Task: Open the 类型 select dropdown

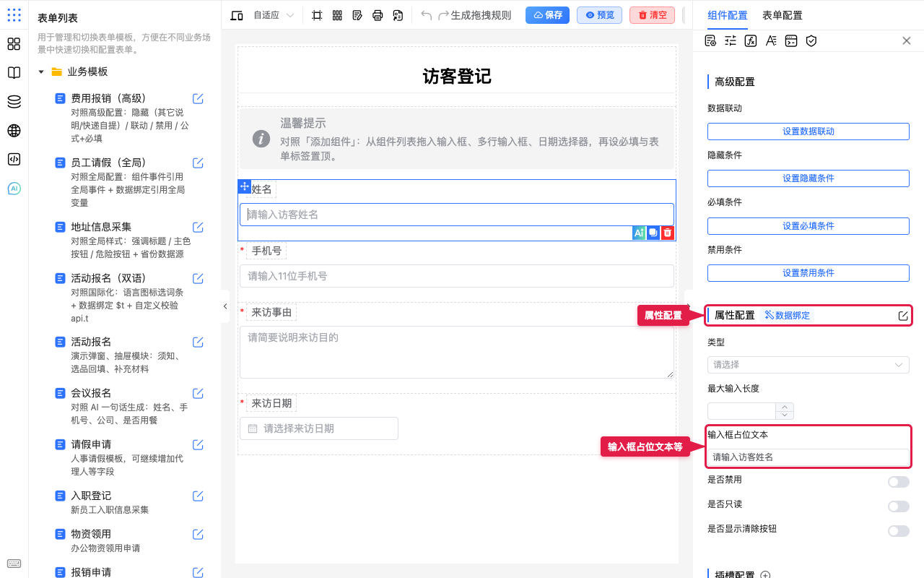Action: 808,365
